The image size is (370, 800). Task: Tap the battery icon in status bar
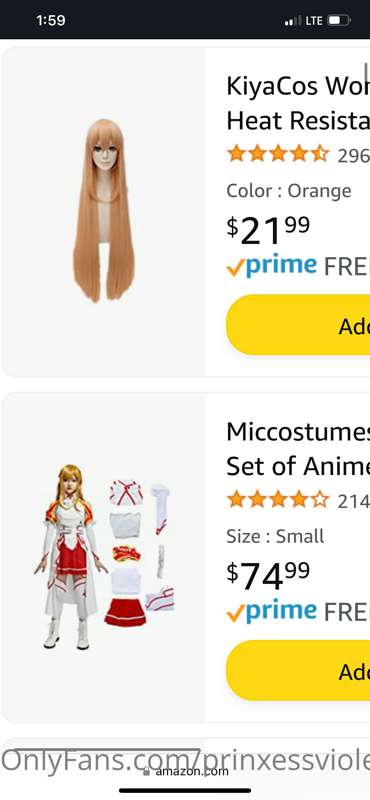coord(339,20)
